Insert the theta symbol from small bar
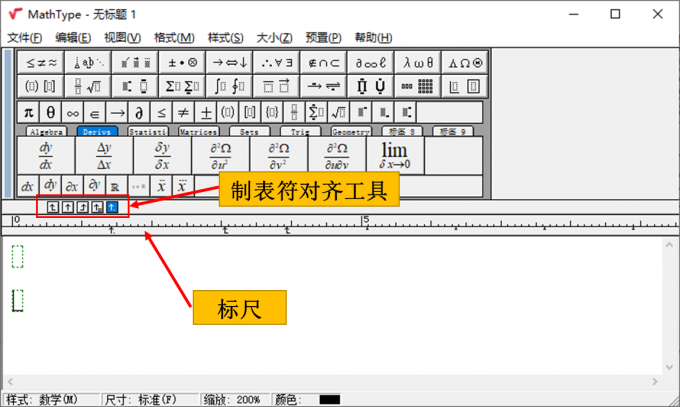 click(51, 113)
